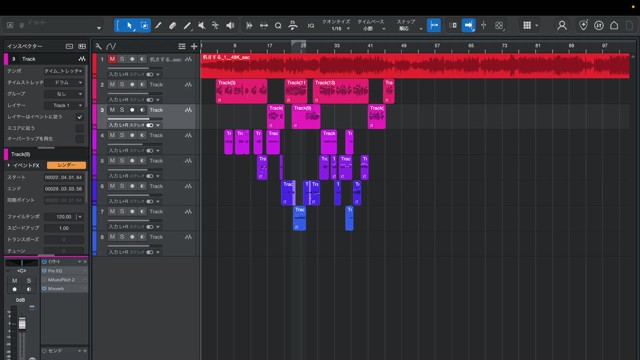Click the home icon in the toolbar
Viewport: 640px width, 360px height.
click(x=614, y=25)
